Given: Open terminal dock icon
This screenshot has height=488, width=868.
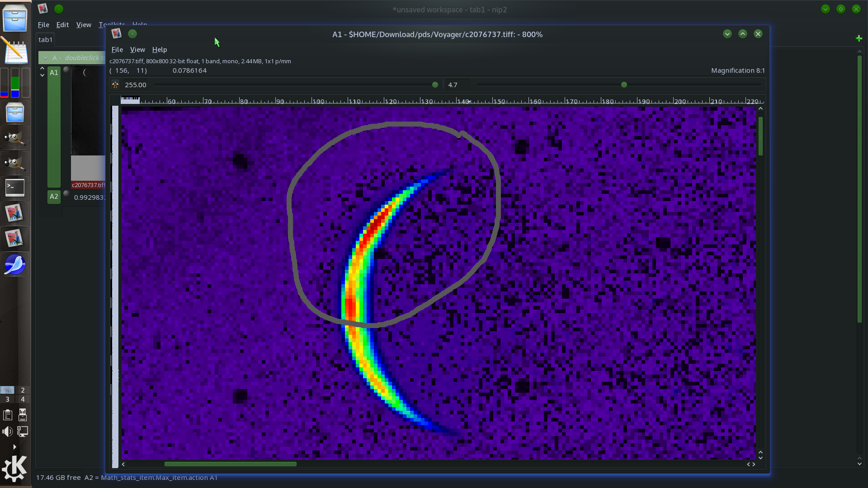Looking at the screenshot, I should pyautogui.click(x=15, y=188).
